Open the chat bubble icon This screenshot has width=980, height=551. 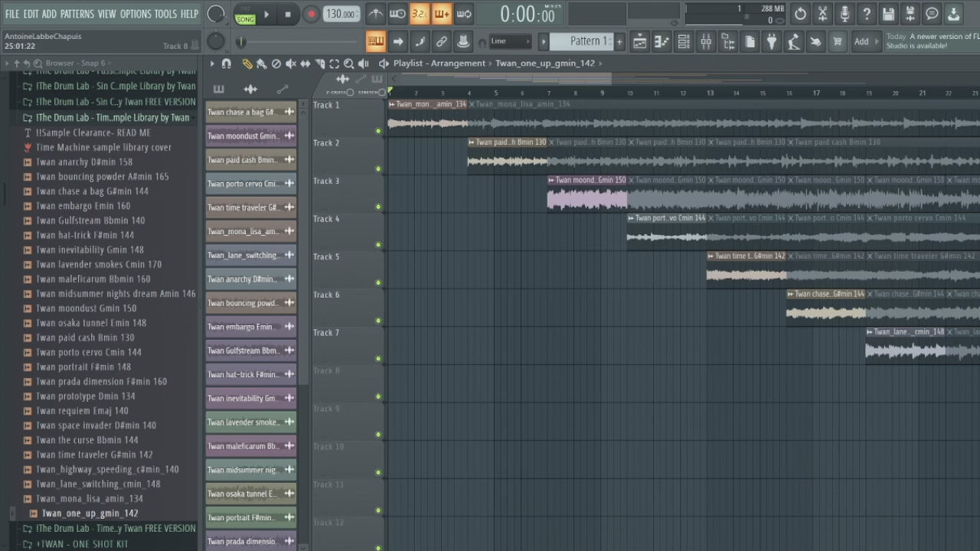pyautogui.click(x=932, y=14)
